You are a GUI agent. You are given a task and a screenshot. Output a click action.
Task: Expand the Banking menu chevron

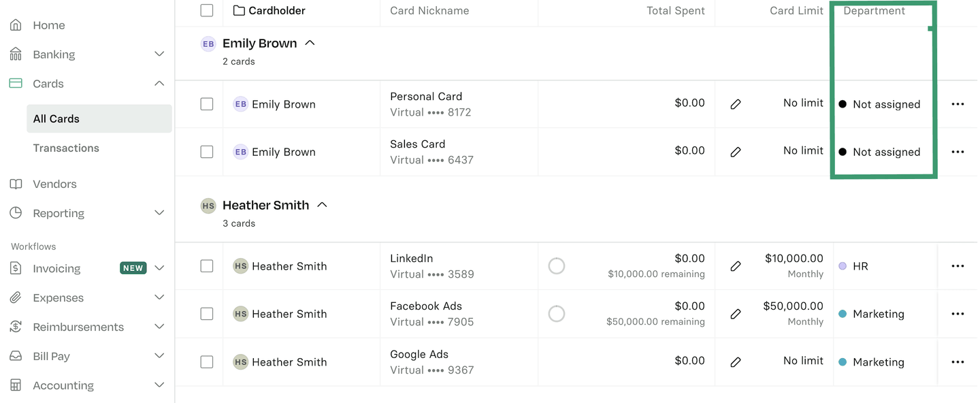tap(159, 54)
